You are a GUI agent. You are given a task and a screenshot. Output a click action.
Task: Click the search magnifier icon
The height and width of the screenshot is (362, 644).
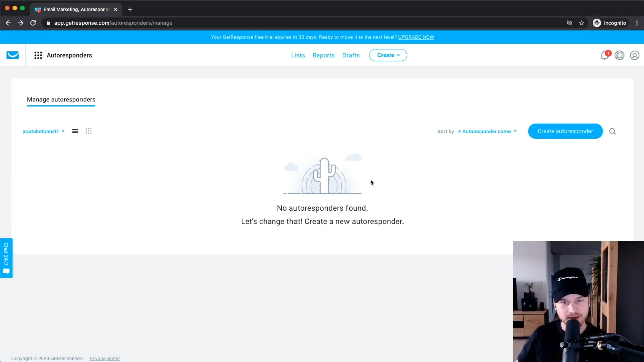(613, 131)
